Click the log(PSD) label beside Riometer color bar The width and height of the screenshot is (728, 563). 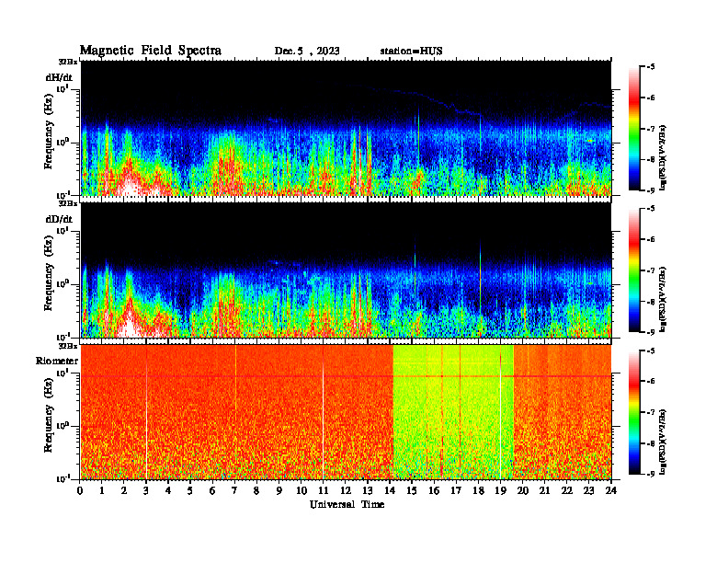click(663, 442)
